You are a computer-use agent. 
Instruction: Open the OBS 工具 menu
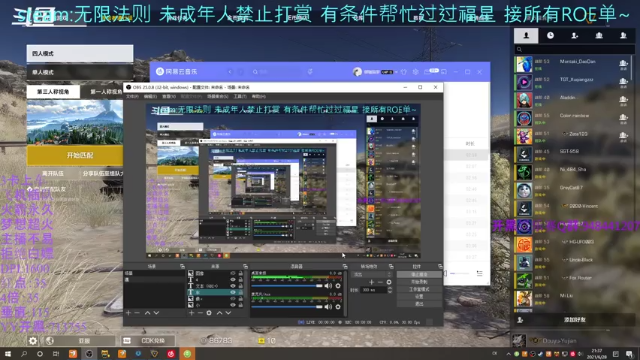(240, 96)
